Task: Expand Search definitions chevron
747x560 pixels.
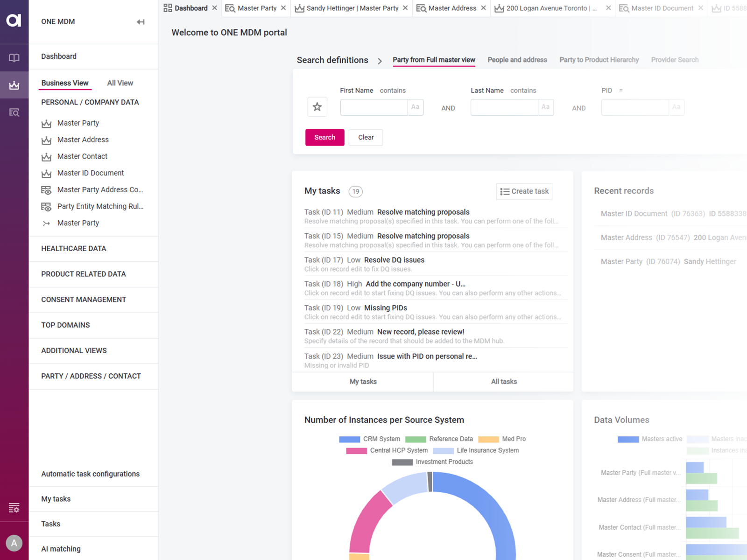Action: click(380, 61)
